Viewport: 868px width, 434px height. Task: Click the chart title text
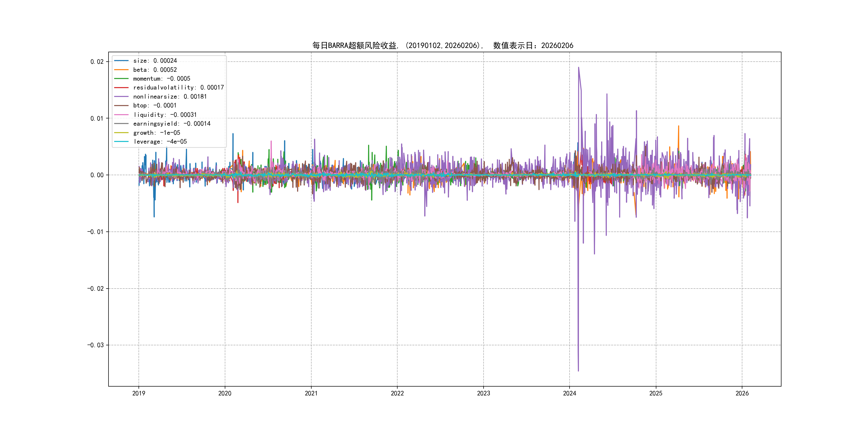click(442, 46)
